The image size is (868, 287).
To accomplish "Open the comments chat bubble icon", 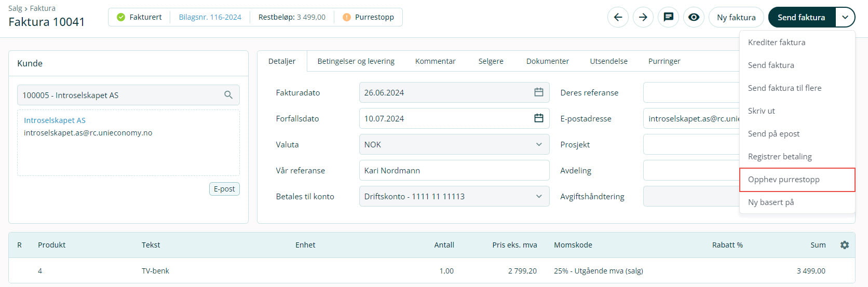I will [668, 17].
